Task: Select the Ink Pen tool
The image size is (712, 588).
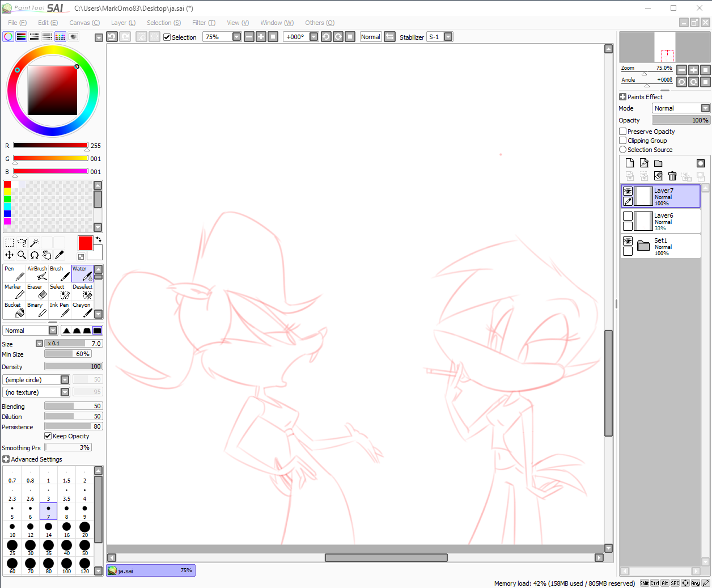Action: [60, 310]
